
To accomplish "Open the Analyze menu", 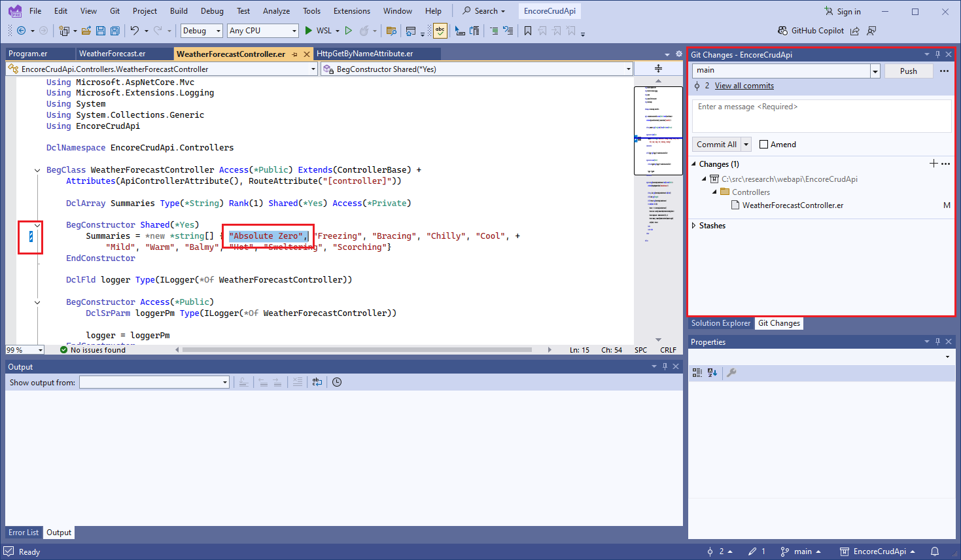I will [277, 11].
